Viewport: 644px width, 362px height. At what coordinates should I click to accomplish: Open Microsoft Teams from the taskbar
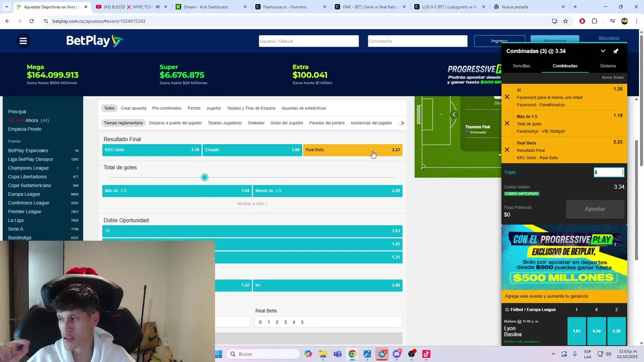point(337,354)
